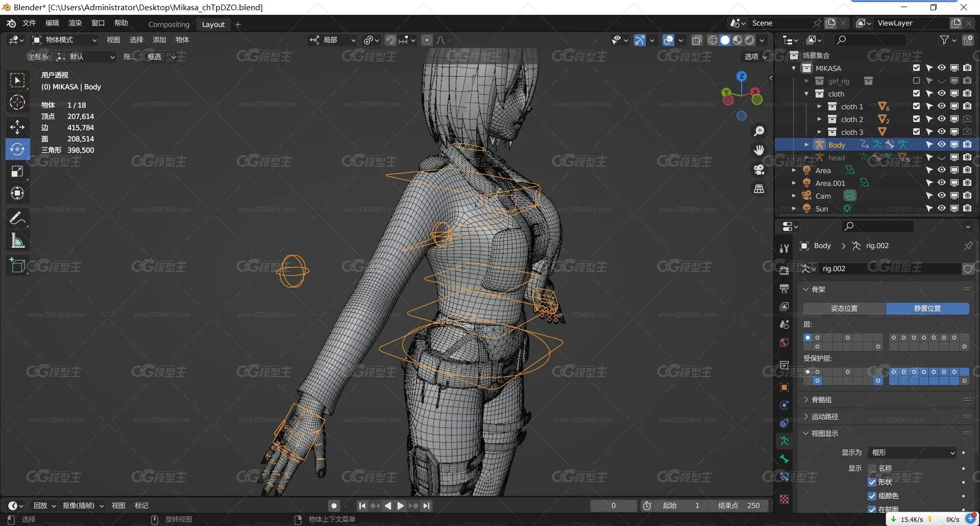Screen dimensions: 980x526
Task: Open the Texture properties tab
Action: click(x=785, y=499)
